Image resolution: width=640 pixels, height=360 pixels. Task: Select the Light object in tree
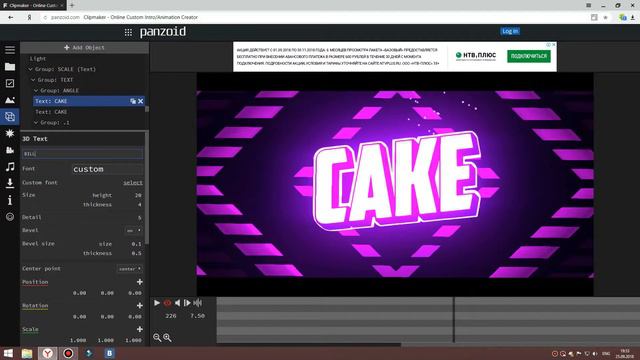[x=38, y=59]
